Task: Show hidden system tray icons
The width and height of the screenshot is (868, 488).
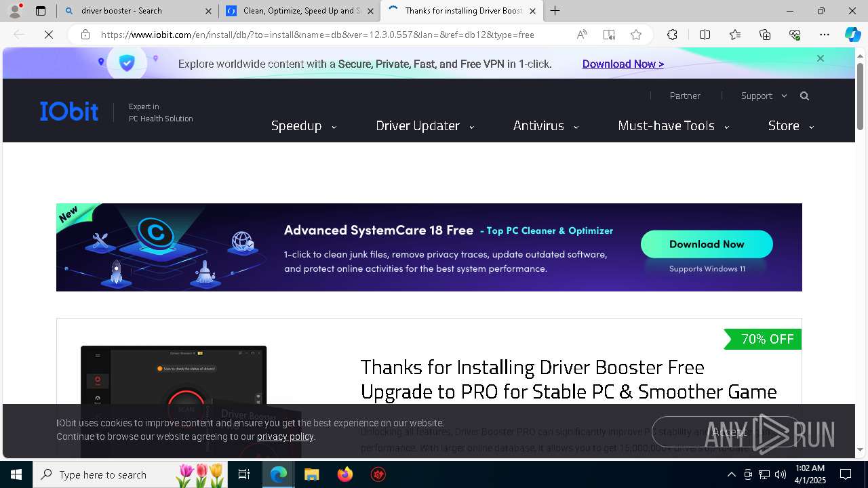Action: tap(731, 474)
